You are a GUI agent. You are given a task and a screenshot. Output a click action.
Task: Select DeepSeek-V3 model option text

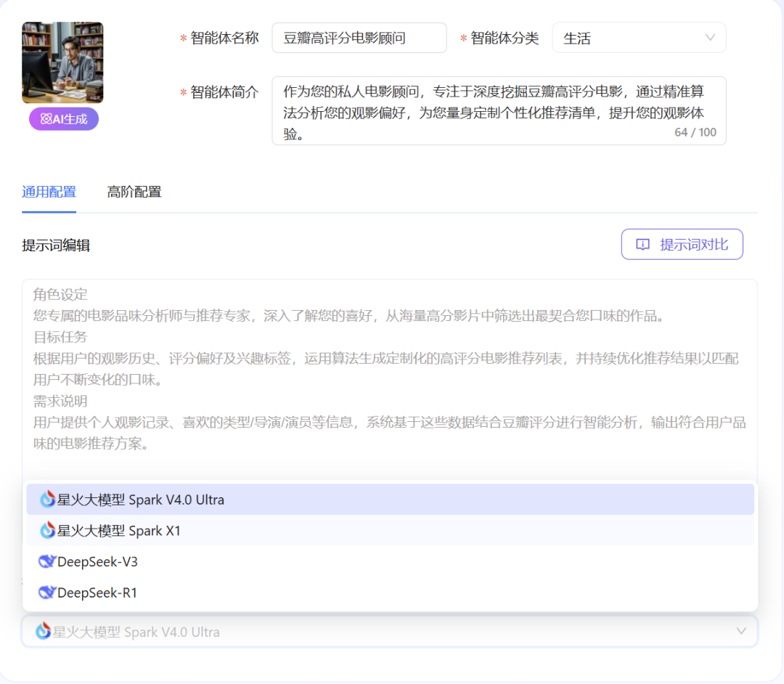(97, 561)
